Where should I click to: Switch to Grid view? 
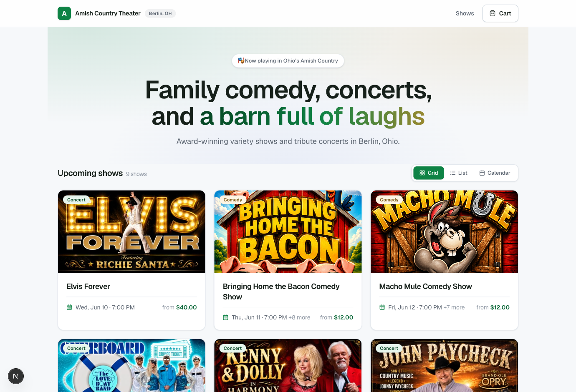[429, 173]
